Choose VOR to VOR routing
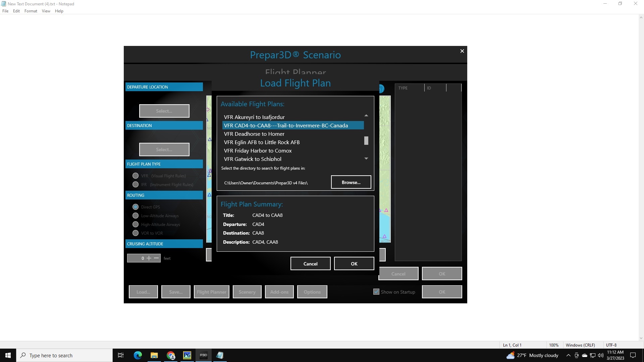 click(136, 233)
